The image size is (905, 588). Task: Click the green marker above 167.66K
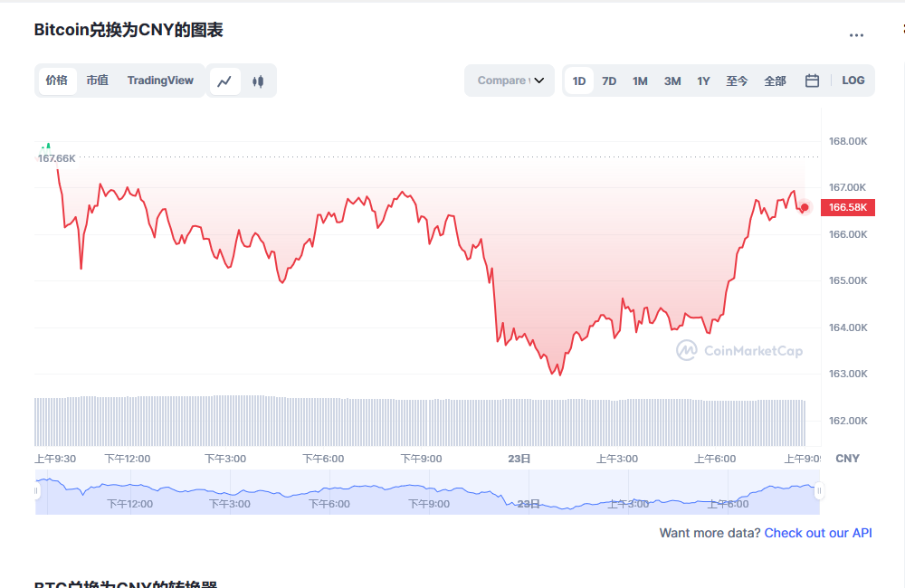click(x=45, y=145)
